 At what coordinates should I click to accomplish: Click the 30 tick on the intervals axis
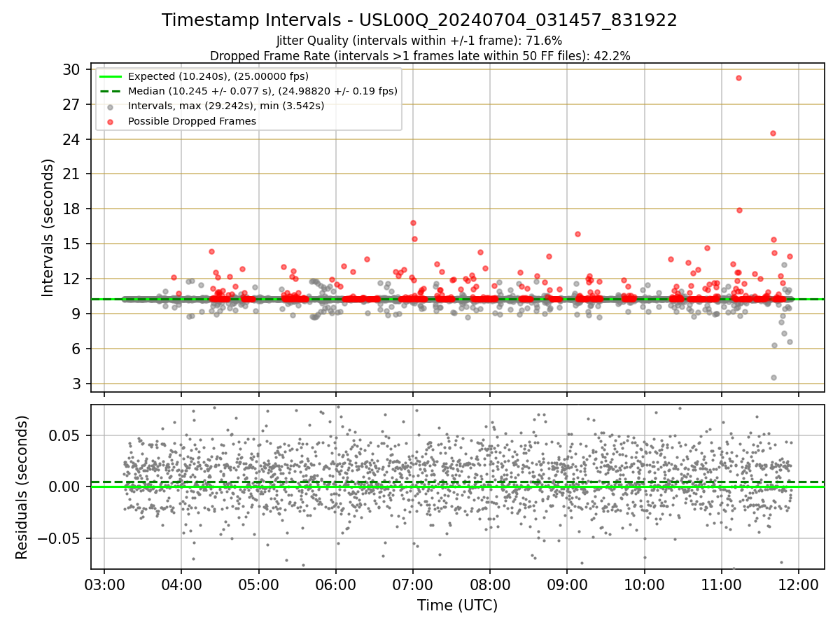(x=71, y=69)
